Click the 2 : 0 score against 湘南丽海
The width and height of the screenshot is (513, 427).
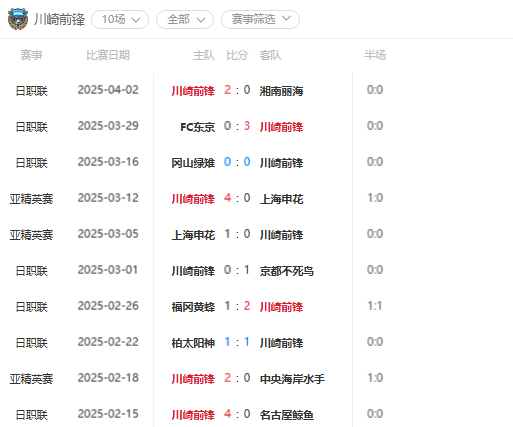point(237,90)
